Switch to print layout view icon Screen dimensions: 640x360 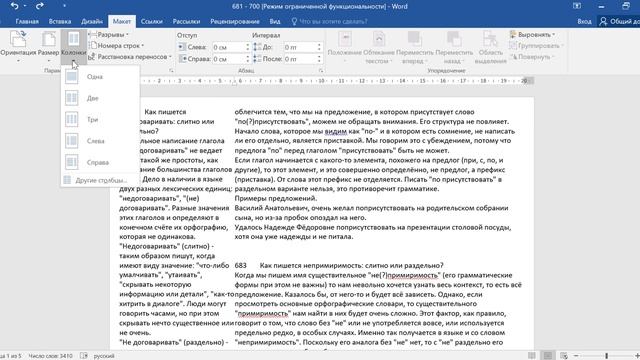[548, 356]
